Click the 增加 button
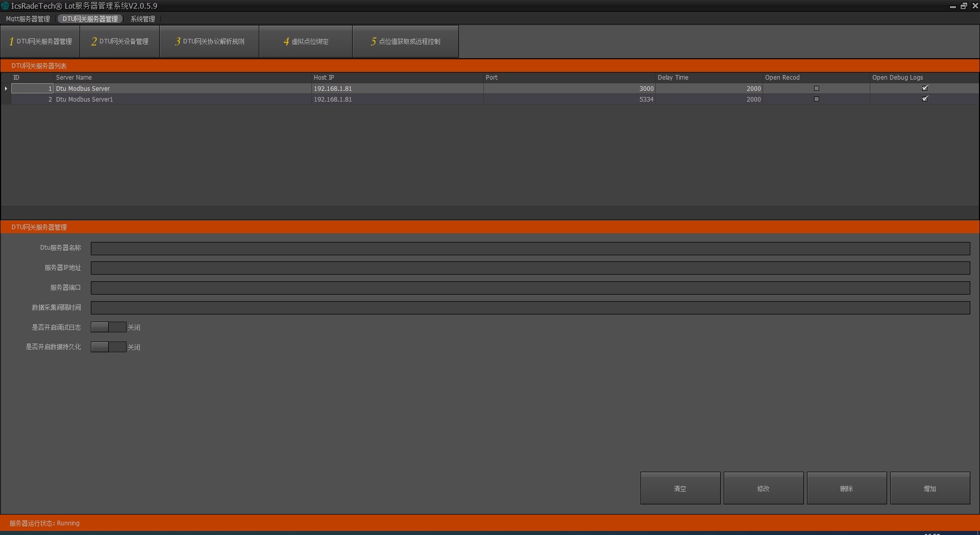 pyautogui.click(x=930, y=489)
